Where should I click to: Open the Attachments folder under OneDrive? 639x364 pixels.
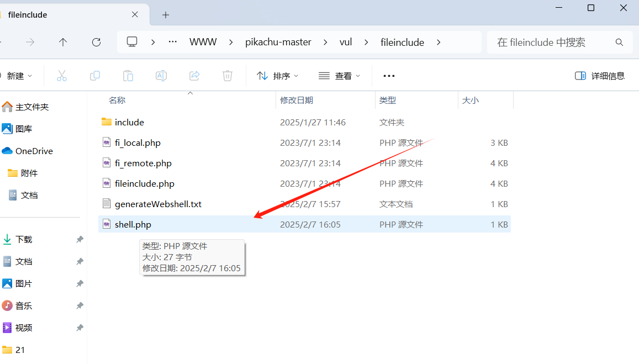tap(23, 173)
